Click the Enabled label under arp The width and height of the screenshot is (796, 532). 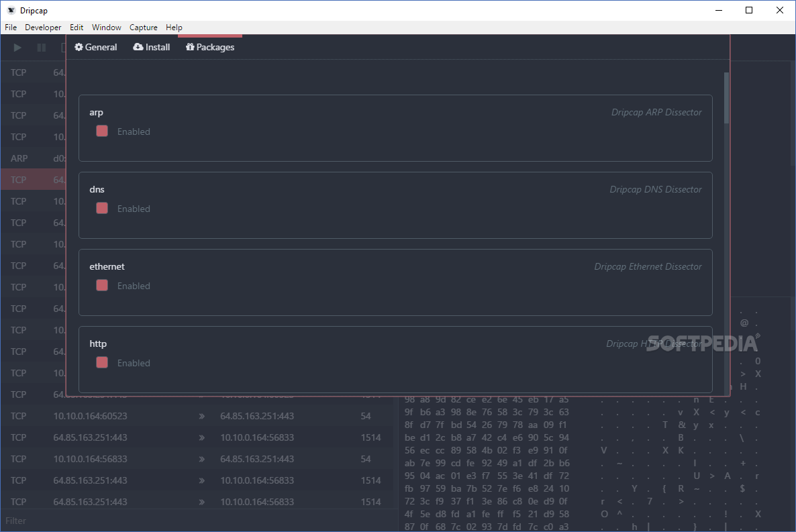(x=134, y=131)
